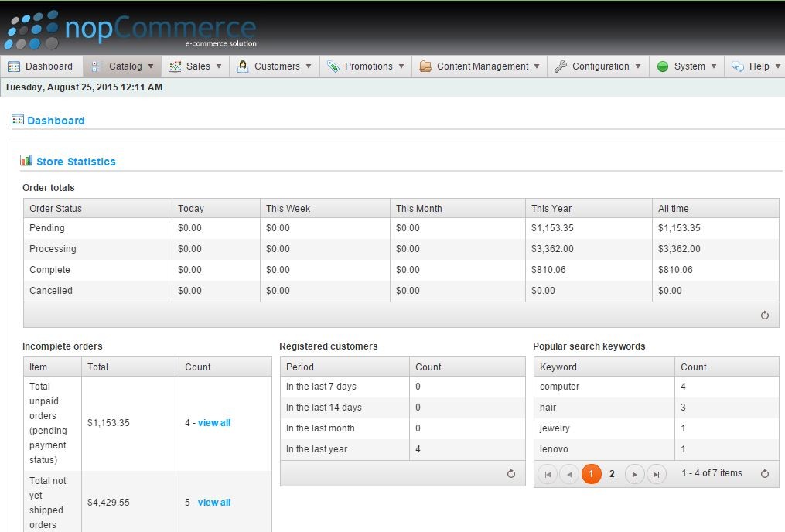785x532 pixels.
Task: View all not yet shipped orders
Action: [x=214, y=503]
